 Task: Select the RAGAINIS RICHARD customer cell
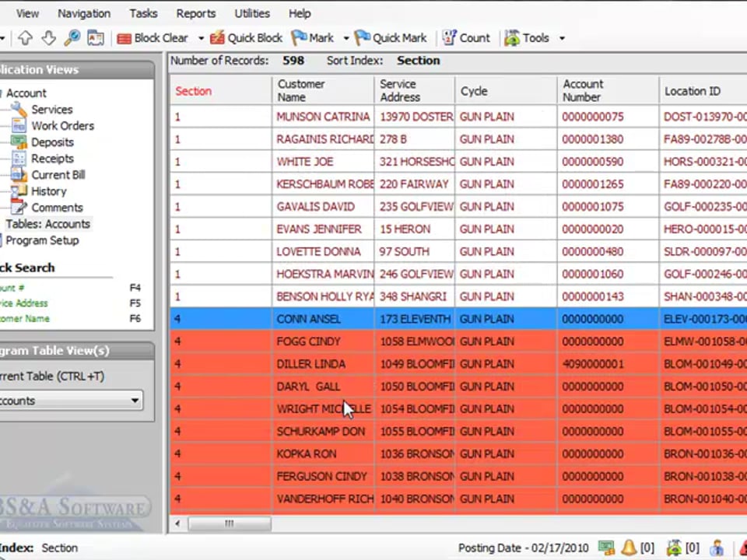click(323, 139)
